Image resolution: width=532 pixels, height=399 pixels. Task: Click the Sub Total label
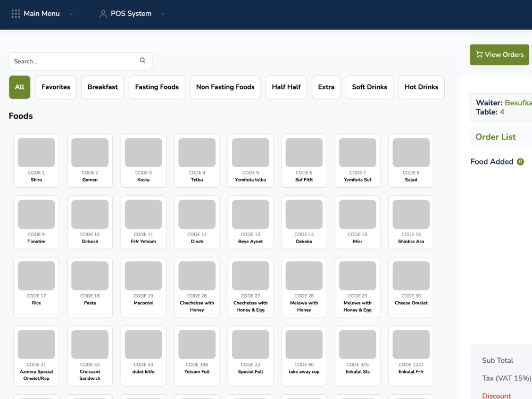click(x=498, y=360)
